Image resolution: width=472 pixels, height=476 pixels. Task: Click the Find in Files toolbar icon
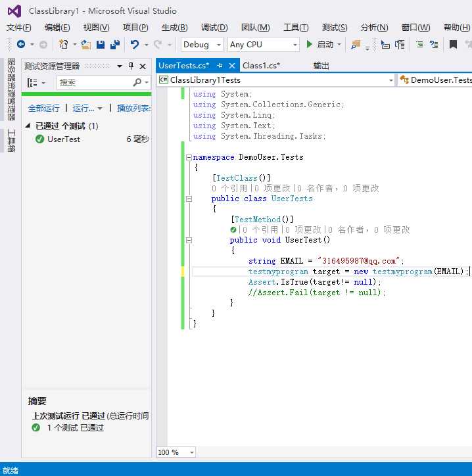click(x=356, y=45)
